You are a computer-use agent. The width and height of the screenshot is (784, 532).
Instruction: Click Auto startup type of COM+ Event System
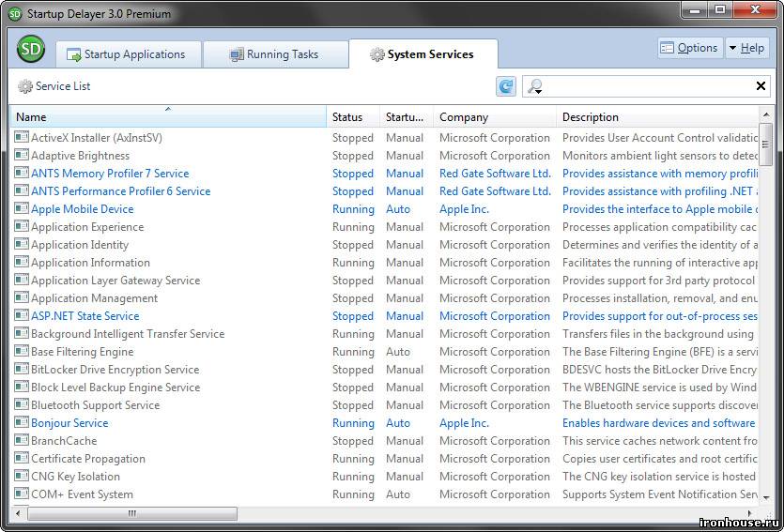[398, 494]
